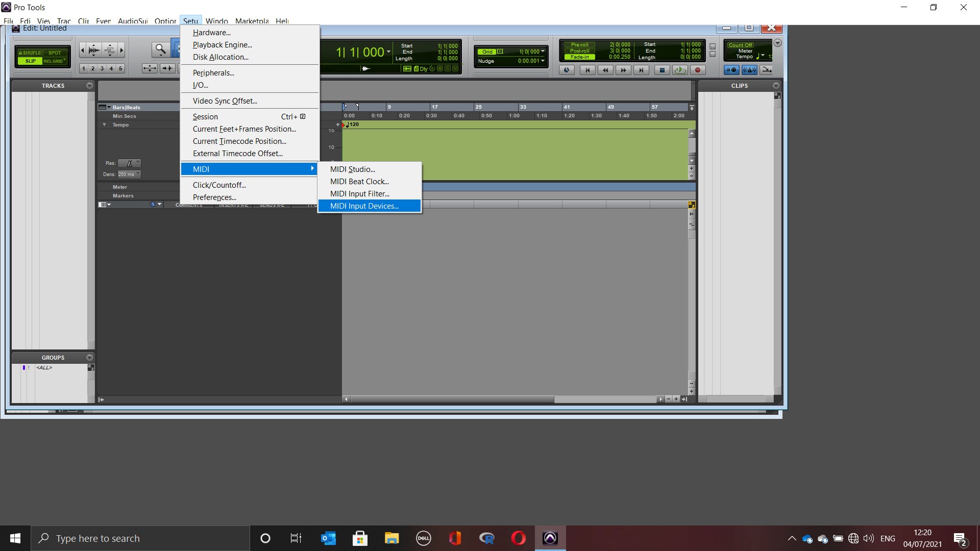The height and width of the screenshot is (551, 980).
Task: Toggle the Pre-roll button
Action: click(x=579, y=45)
